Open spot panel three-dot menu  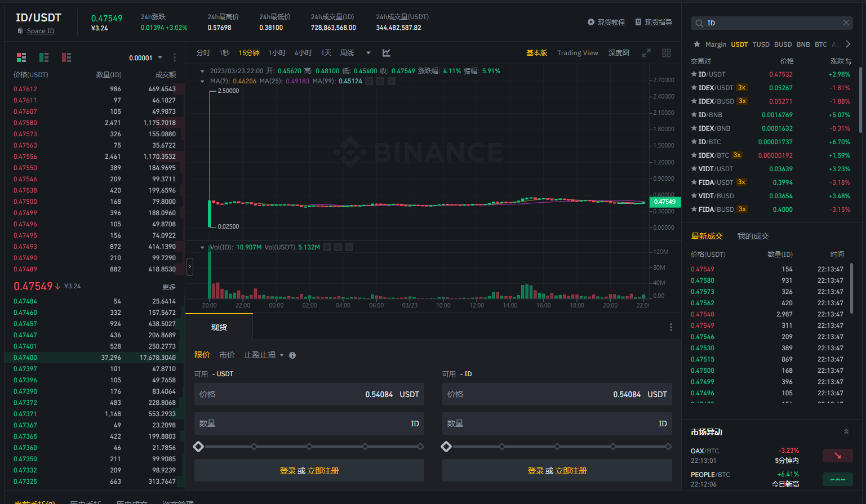pyautogui.click(x=670, y=327)
